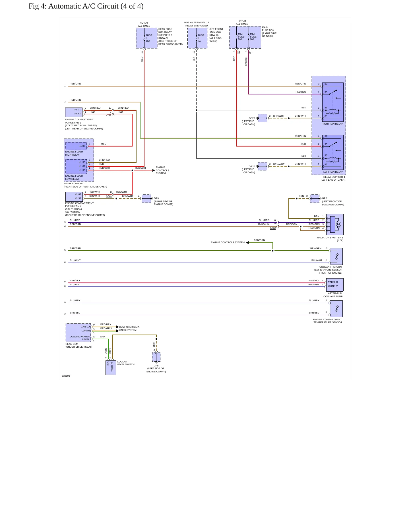Image resolution: width=411 pixels, height=532 pixels.
Task: Click the Left Fan Relay symbol
Action: 333,152
